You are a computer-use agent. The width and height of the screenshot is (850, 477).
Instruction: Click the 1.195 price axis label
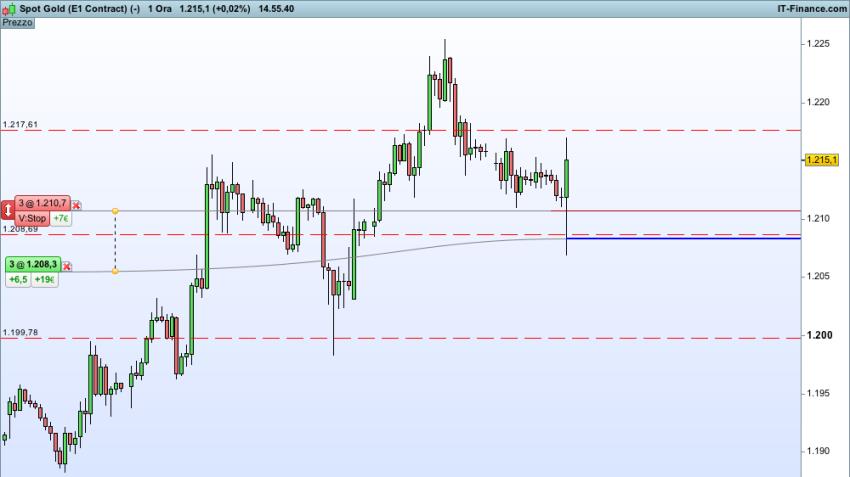[x=818, y=394]
